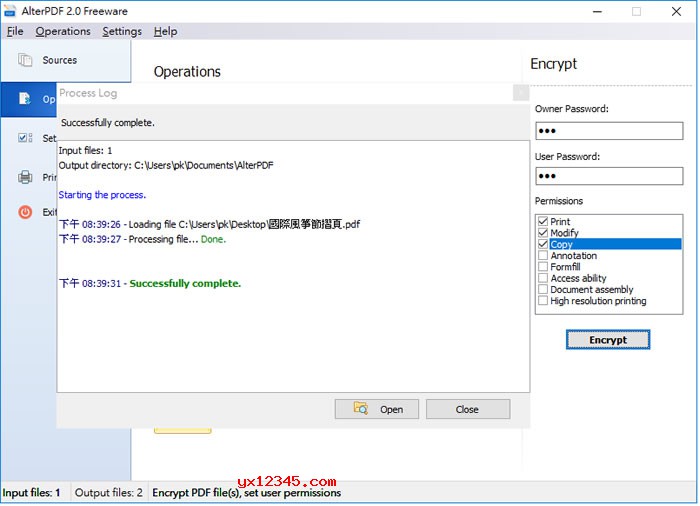Open the Help menu
The height and width of the screenshot is (506, 700).
pos(166,31)
